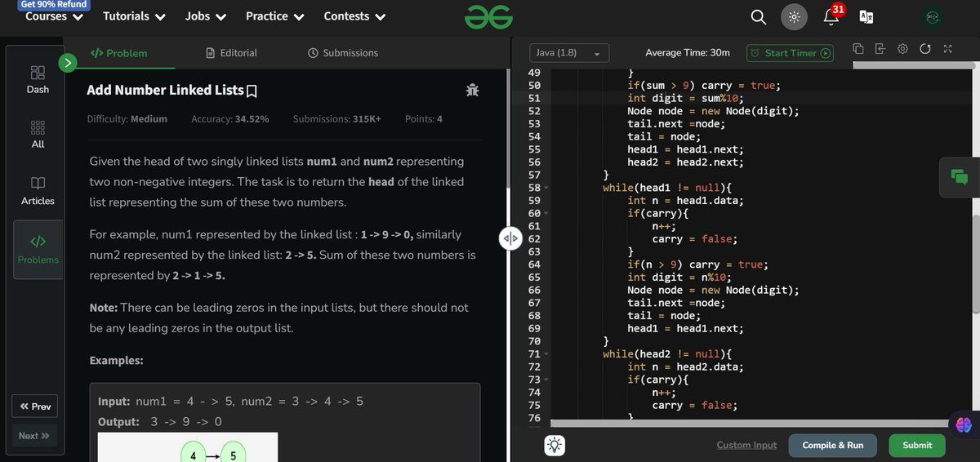980x462 pixels.
Task: Open the search magnifier icon
Action: [758, 17]
